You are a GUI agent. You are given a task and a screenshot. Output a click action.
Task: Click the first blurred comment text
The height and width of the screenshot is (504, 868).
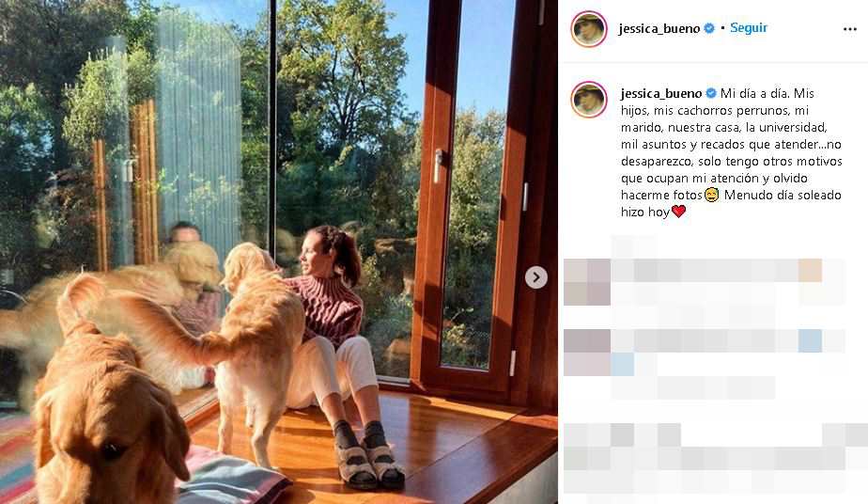coord(728,282)
